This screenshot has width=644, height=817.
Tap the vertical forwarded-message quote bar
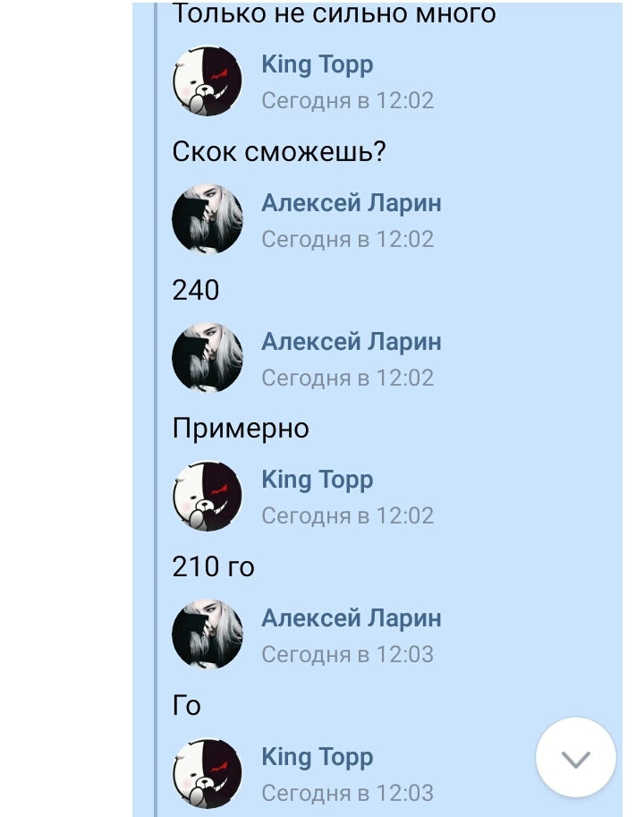155,410
